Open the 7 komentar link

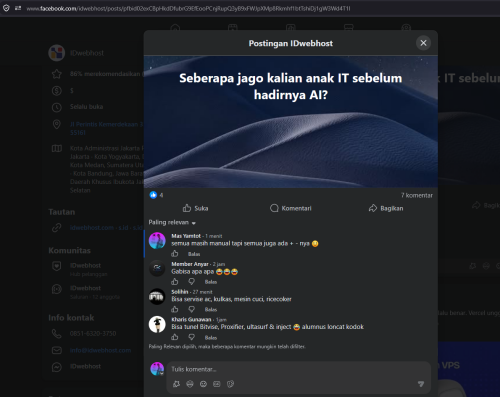tap(417, 195)
